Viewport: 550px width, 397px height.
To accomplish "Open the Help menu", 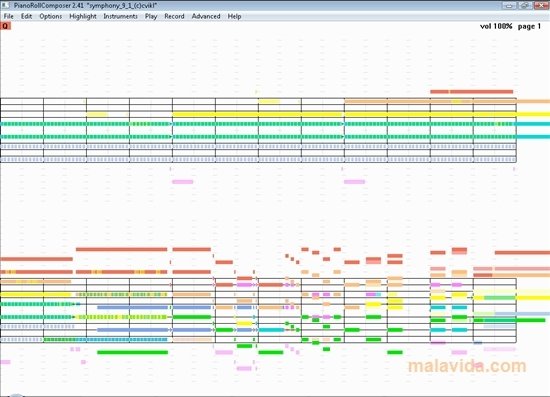I will point(234,16).
